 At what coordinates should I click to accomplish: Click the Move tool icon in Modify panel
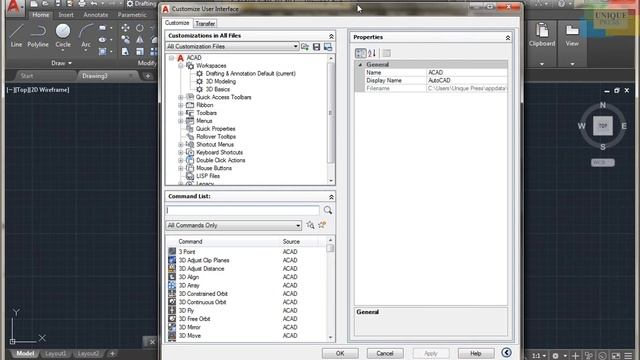125,28
